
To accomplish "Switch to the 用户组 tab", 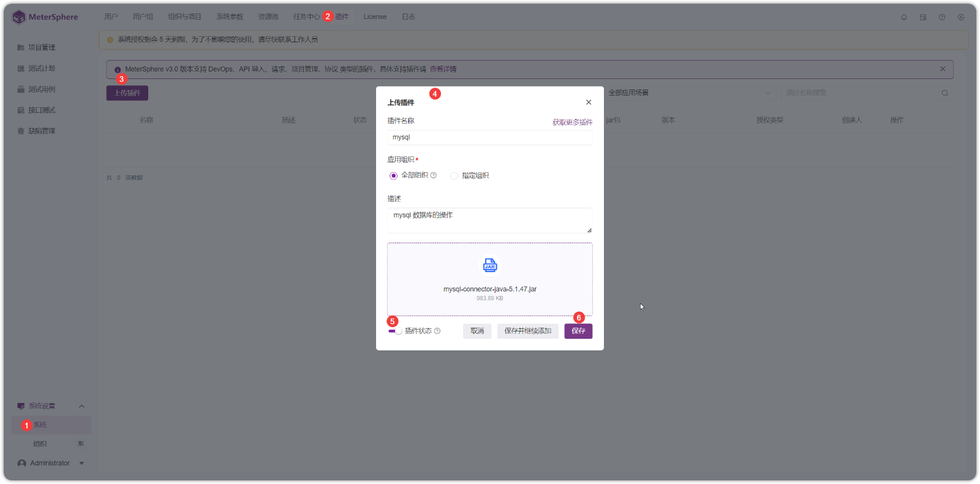I will [x=143, y=17].
